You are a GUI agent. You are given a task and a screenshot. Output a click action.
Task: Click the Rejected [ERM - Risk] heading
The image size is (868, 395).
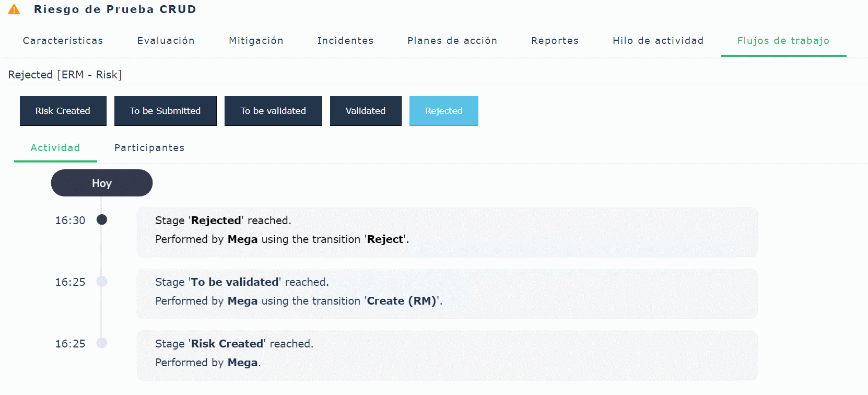[x=65, y=75]
